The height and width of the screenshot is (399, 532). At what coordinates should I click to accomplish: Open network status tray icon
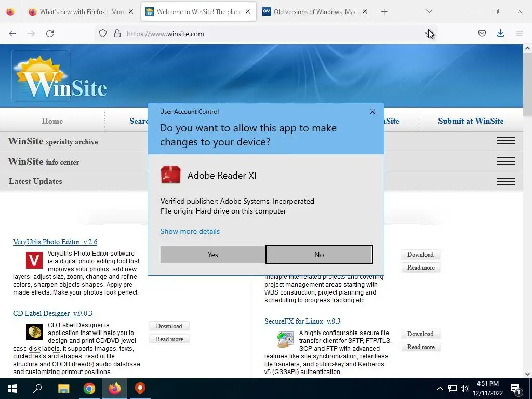tap(453, 389)
